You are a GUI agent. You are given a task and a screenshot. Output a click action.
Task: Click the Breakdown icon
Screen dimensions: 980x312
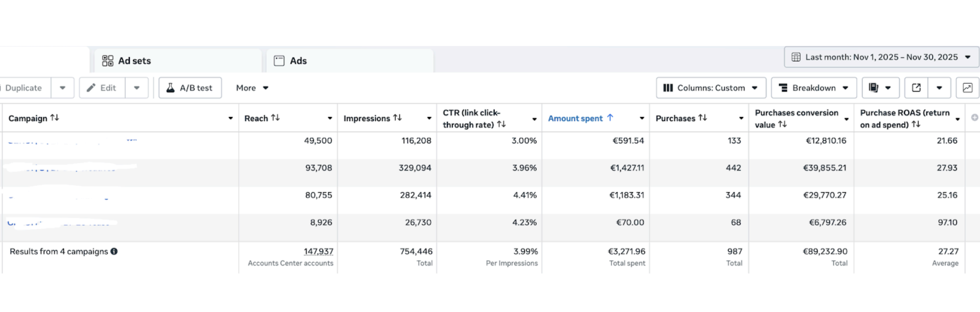point(784,87)
